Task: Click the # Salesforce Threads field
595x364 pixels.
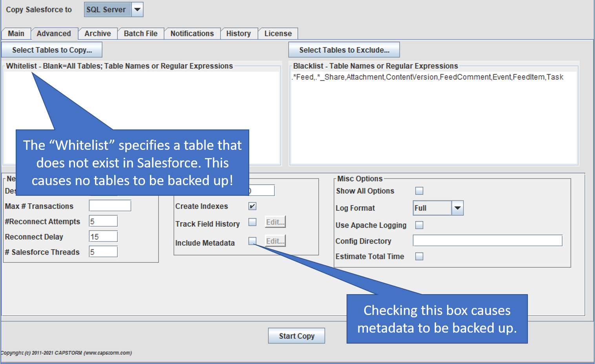Action: tap(103, 252)
